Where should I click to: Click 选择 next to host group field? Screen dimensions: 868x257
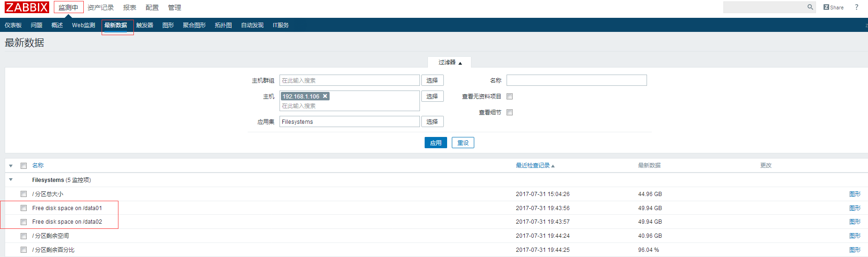pos(432,81)
